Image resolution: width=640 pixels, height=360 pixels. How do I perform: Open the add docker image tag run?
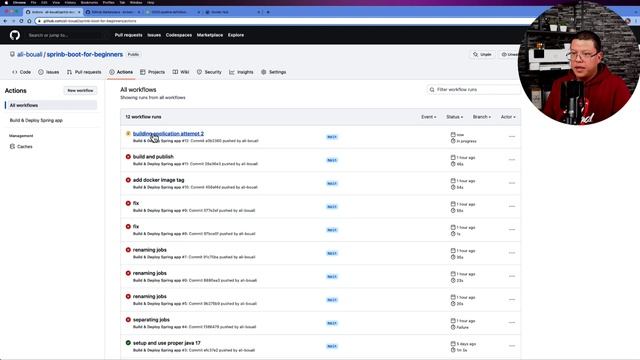(x=158, y=180)
